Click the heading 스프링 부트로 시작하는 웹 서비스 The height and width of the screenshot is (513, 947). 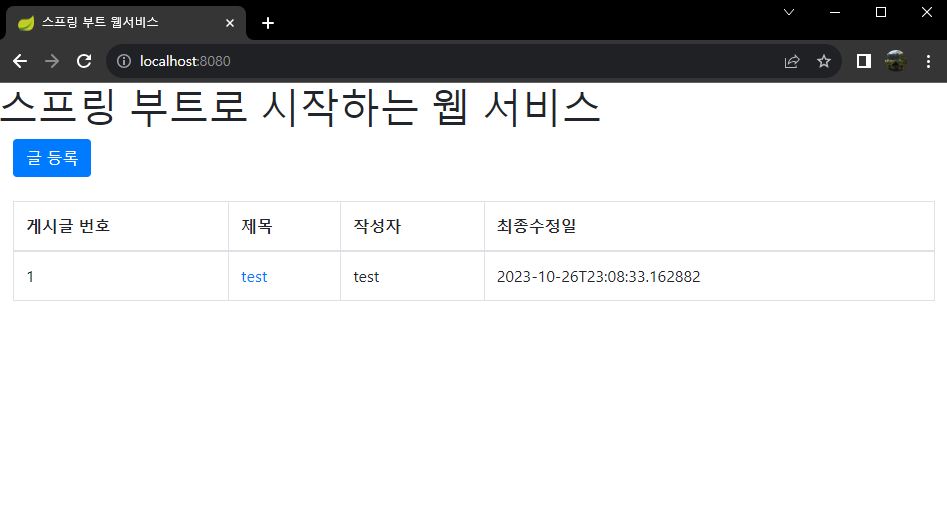[x=300, y=108]
